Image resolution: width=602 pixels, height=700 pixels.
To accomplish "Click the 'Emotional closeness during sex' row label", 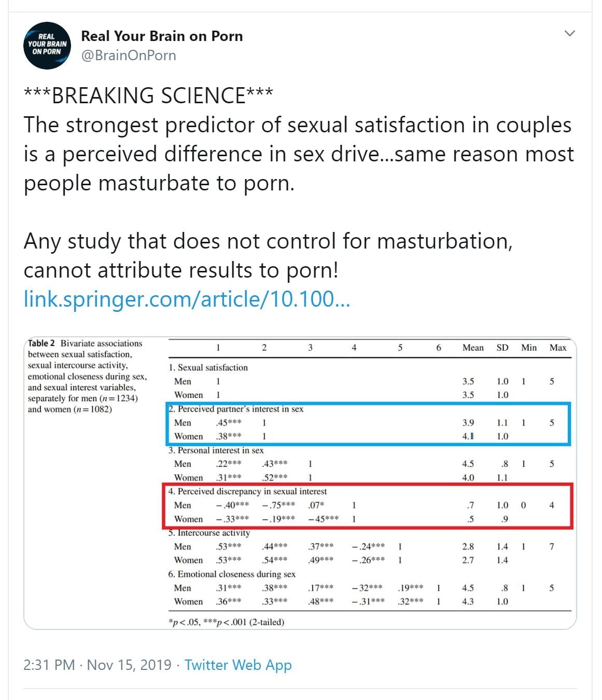I will [x=232, y=574].
